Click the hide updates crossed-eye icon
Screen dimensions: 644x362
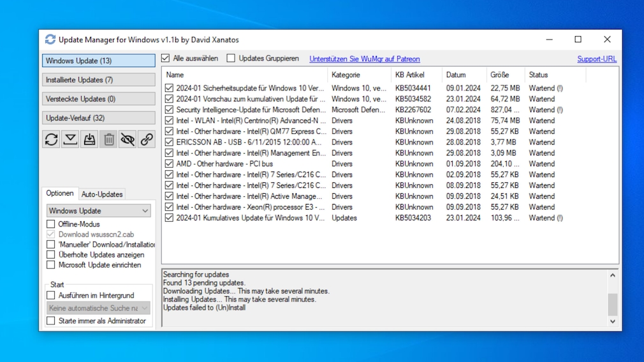coord(128,140)
